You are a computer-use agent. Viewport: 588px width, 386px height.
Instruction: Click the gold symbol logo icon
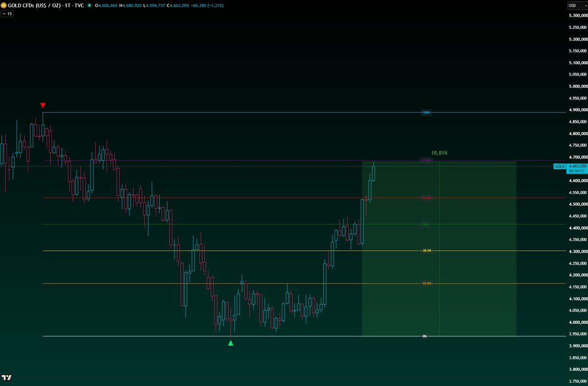pyautogui.click(x=4, y=5)
